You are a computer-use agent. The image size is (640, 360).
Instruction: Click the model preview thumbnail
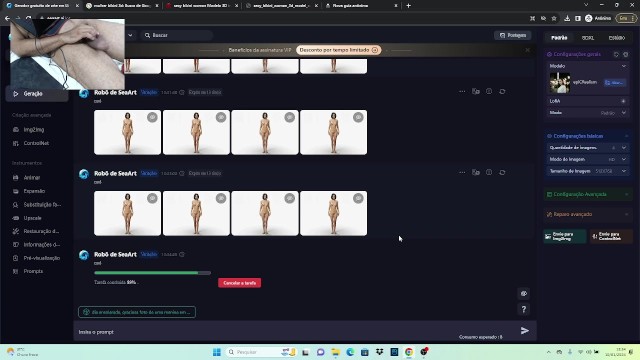pos(560,83)
